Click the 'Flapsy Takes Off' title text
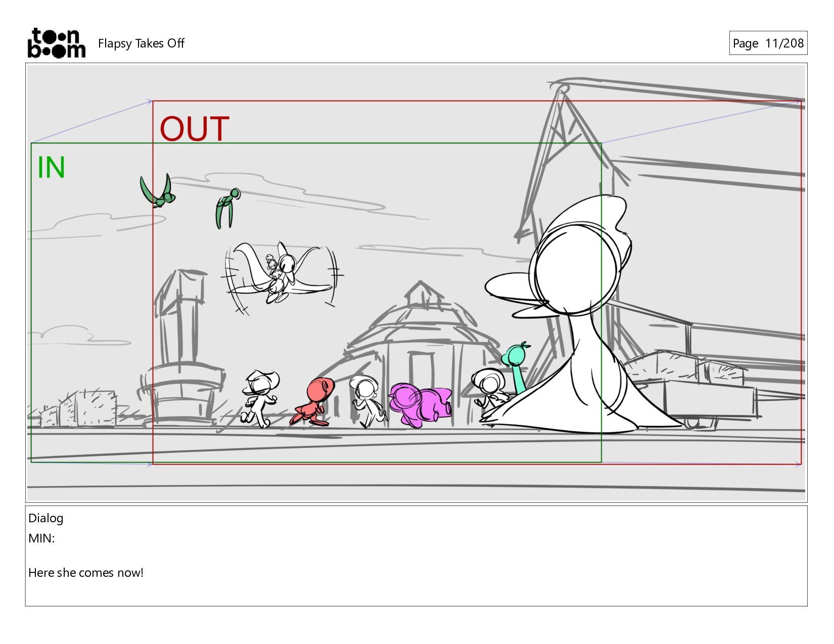Image resolution: width=834 pixels, height=644 pixels. (141, 43)
